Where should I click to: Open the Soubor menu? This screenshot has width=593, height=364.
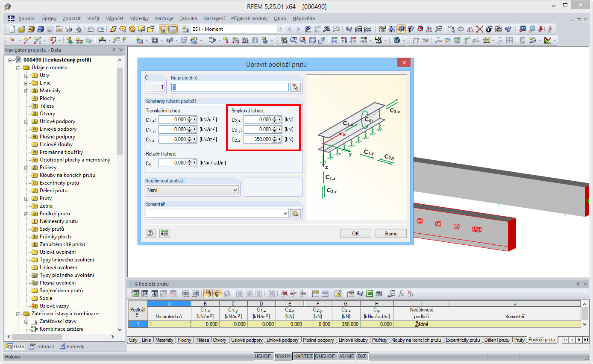coord(27,18)
